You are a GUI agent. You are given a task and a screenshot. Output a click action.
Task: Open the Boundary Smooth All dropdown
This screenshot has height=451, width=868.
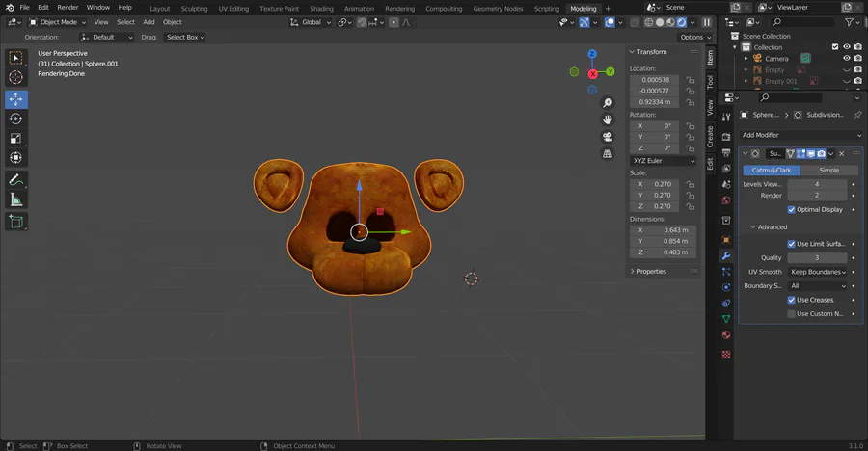point(818,286)
